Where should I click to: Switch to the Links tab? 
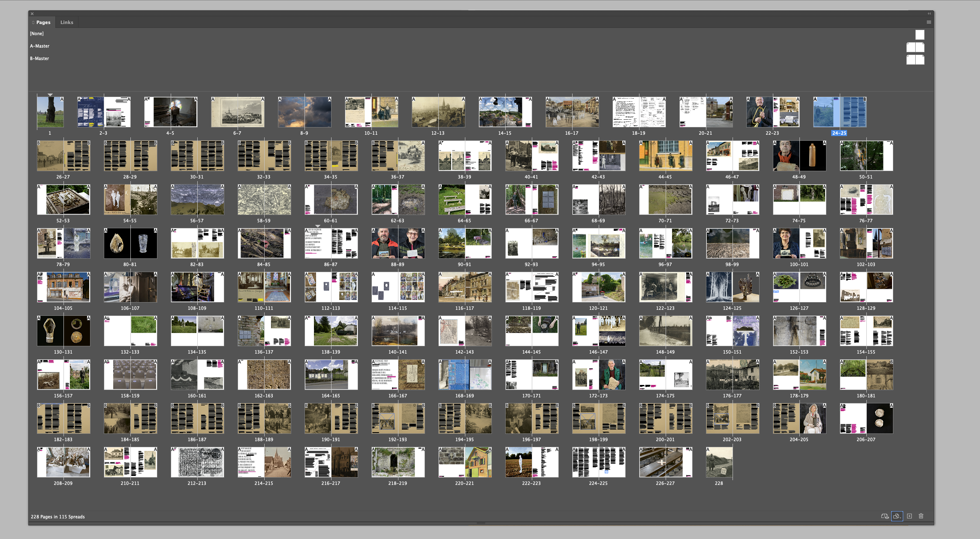click(66, 22)
